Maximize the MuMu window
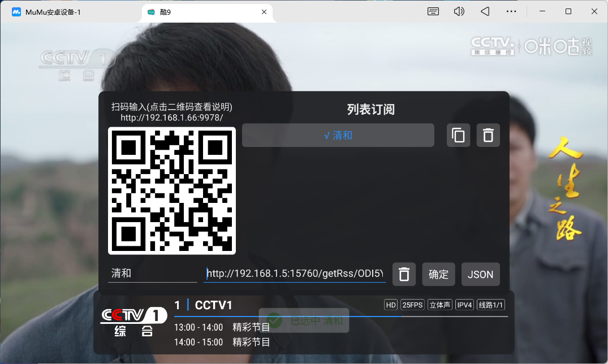 coord(568,12)
